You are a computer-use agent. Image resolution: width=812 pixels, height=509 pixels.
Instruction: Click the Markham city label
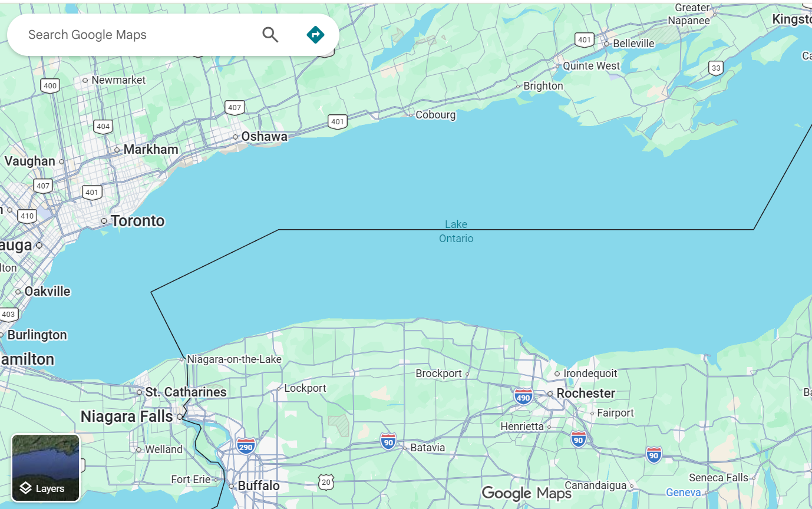pos(151,149)
